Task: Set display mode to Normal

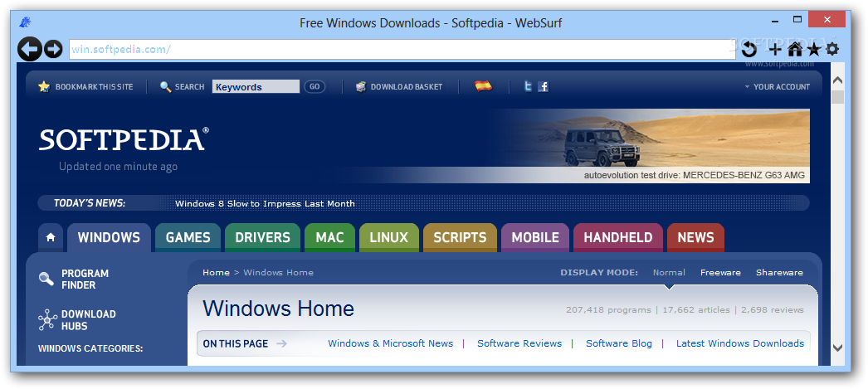Action: (669, 272)
